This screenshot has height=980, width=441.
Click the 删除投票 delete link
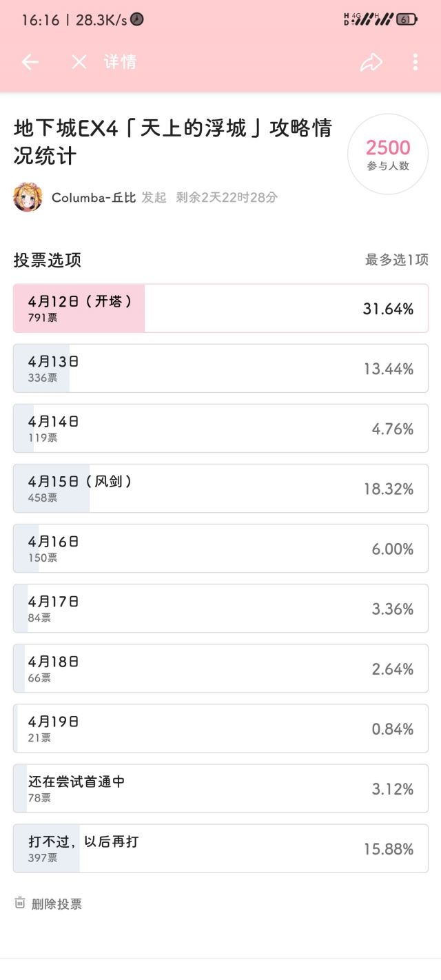point(57,904)
